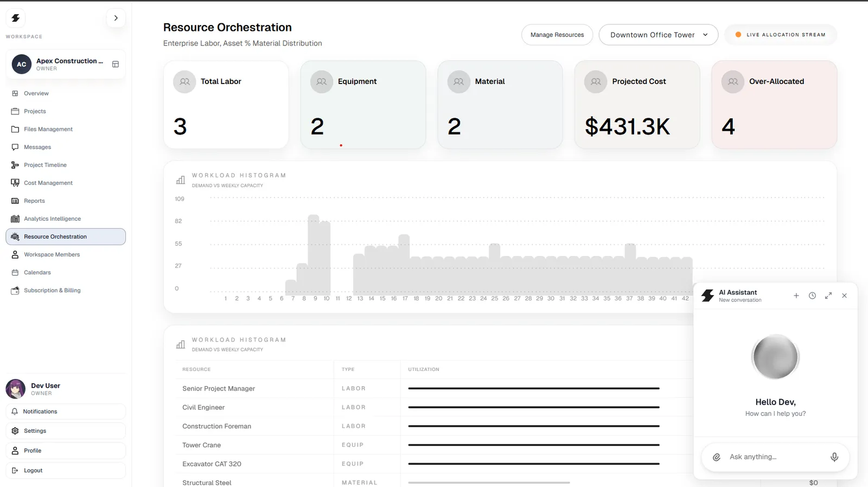This screenshot has height=487, width=868.
Task: Click the Ask anything input field
Action: click(x=775, y=457)
